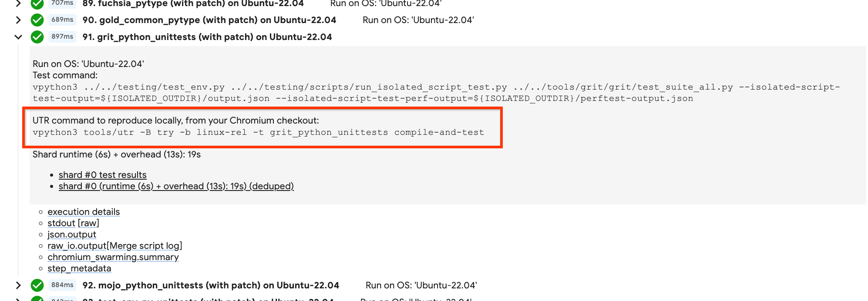Open step_metadata log
The image size is (868, 301).
[x=79, y=268]
